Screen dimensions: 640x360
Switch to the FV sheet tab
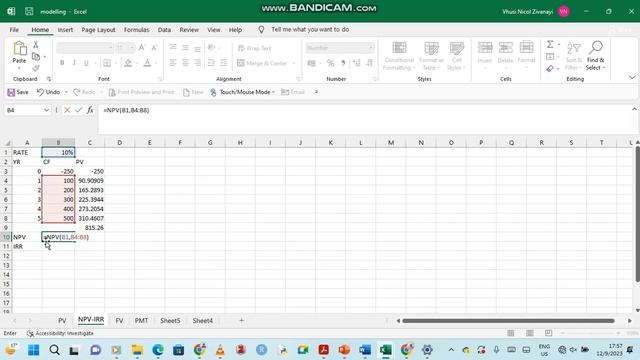119,320
